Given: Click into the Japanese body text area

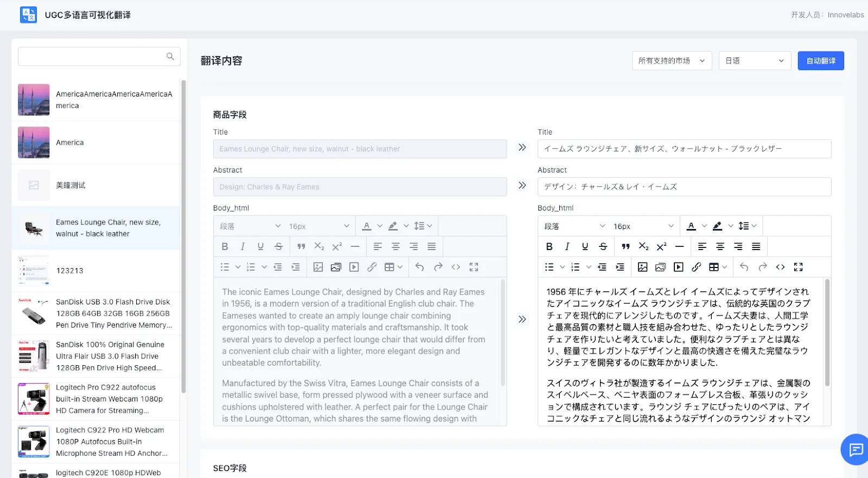Looking at the screenshot, I should tap(680, 352).
